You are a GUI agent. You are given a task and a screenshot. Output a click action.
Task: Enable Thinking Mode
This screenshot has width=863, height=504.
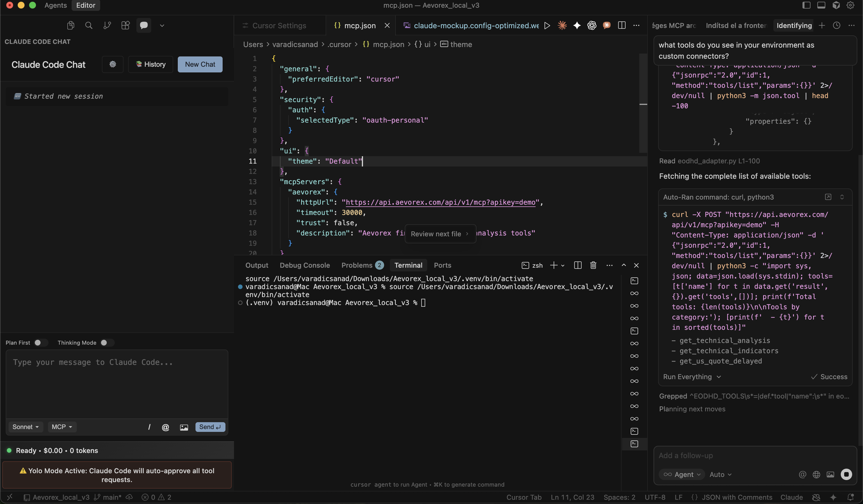point(106,342)
